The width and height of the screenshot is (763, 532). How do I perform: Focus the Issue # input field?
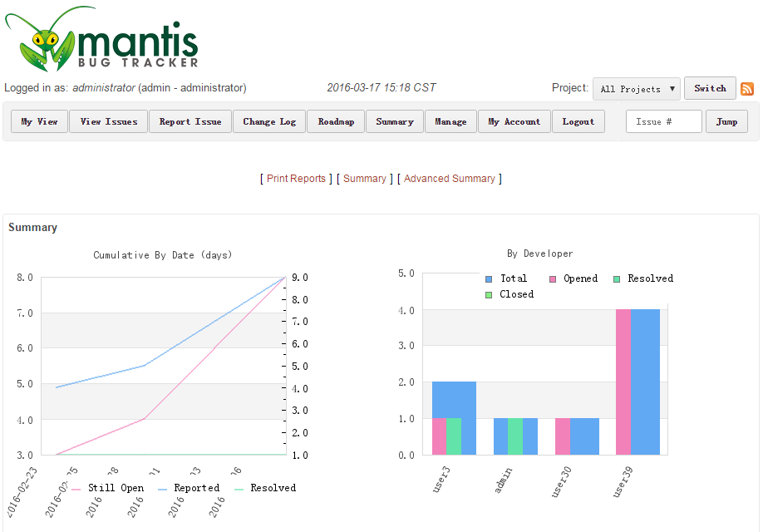(663, 121)
